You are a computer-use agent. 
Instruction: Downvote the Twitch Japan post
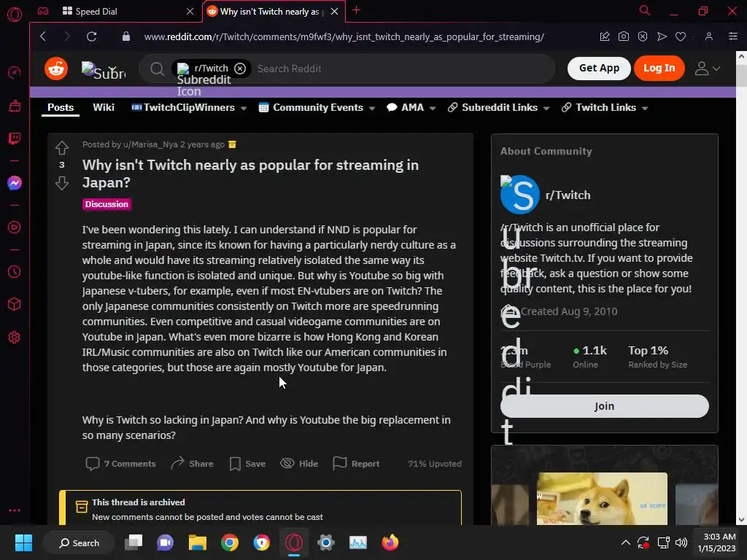(62, 183)
